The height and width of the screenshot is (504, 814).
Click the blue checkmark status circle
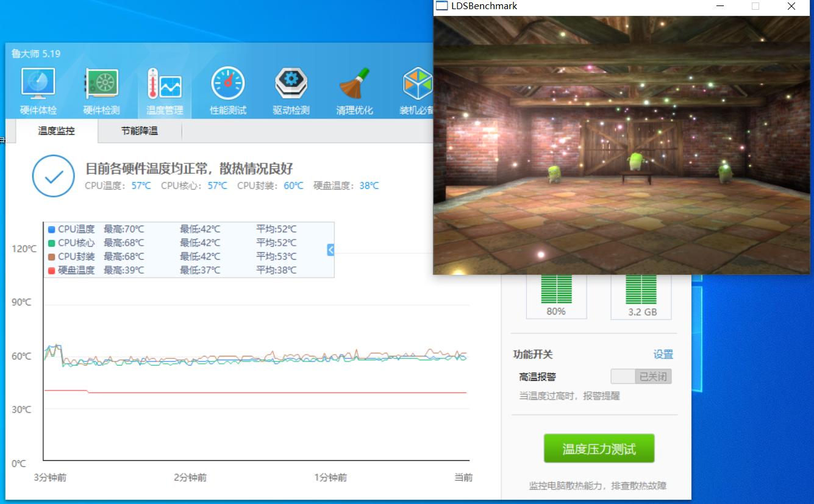(53, 176)
